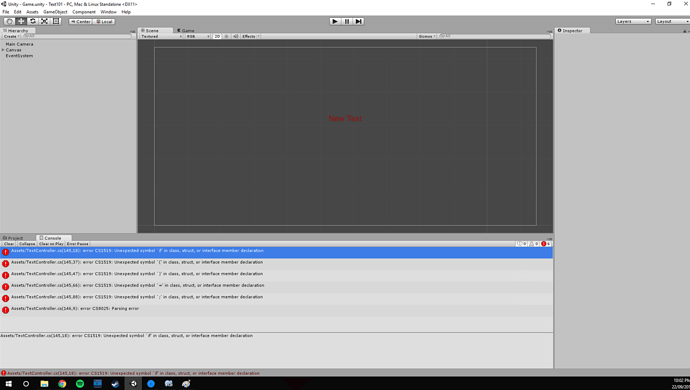690x390 pixels.
Task: Toggle scene lighting sun icon
Action: pyautogui.click(x=227, y=37)
